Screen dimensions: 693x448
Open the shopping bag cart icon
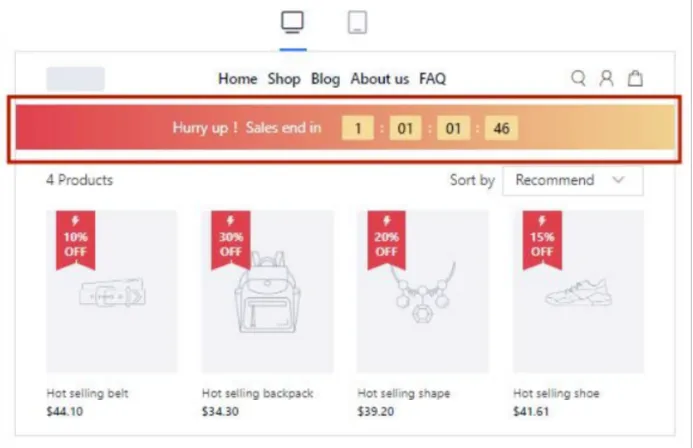click(635, 79)
